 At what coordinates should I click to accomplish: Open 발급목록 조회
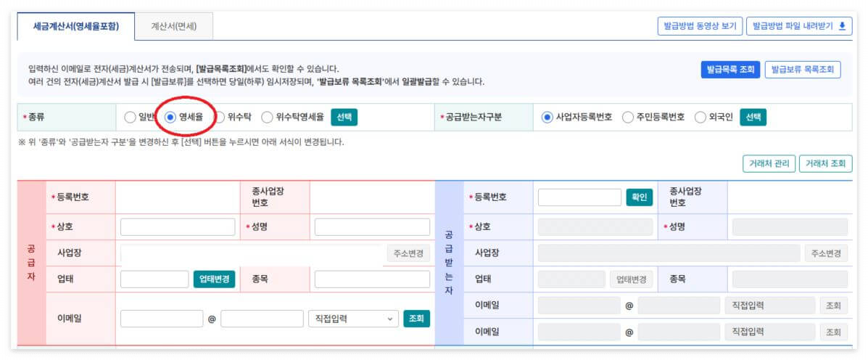tap(731, 69)
